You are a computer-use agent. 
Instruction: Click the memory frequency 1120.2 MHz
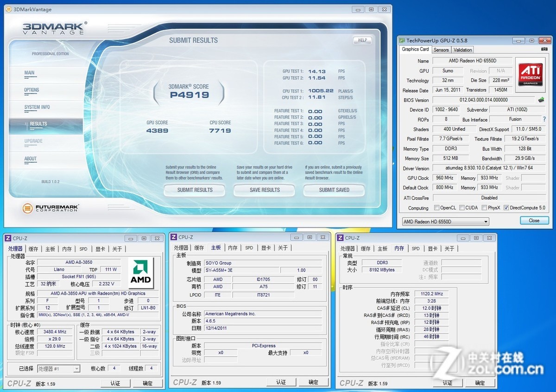coord(432,294)
